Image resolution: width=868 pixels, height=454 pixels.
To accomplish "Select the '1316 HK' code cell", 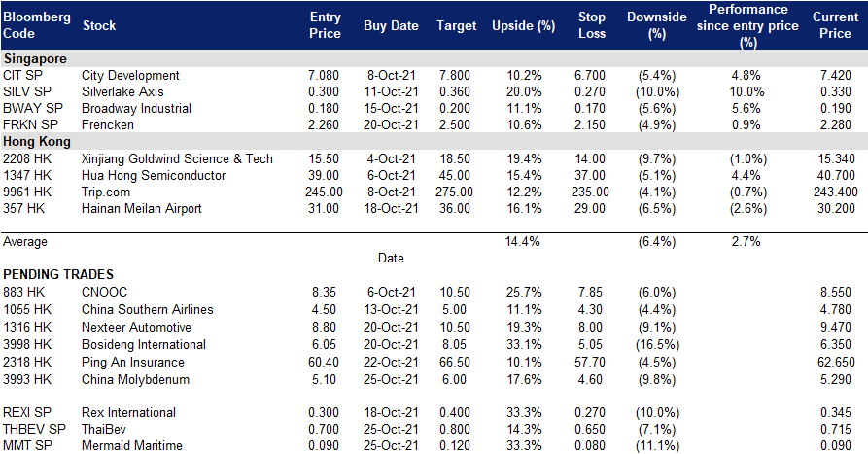I will 27,328.
